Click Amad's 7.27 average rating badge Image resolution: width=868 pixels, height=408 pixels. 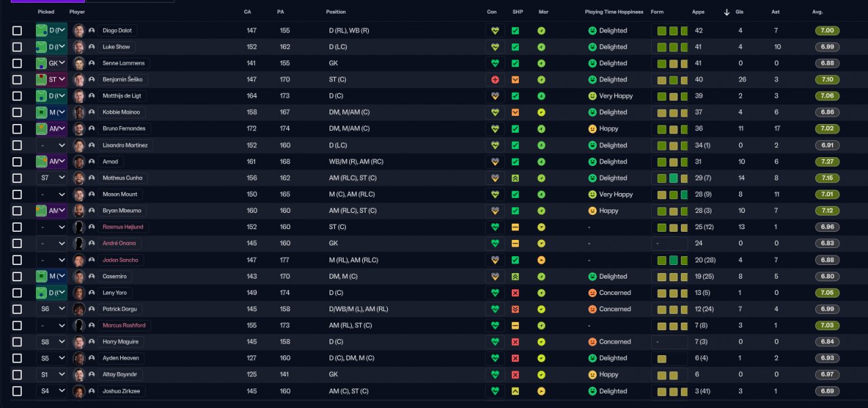point(828,162)
